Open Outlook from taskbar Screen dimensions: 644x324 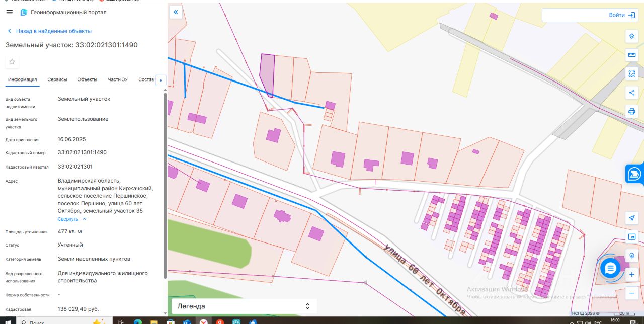coord(187,321)
